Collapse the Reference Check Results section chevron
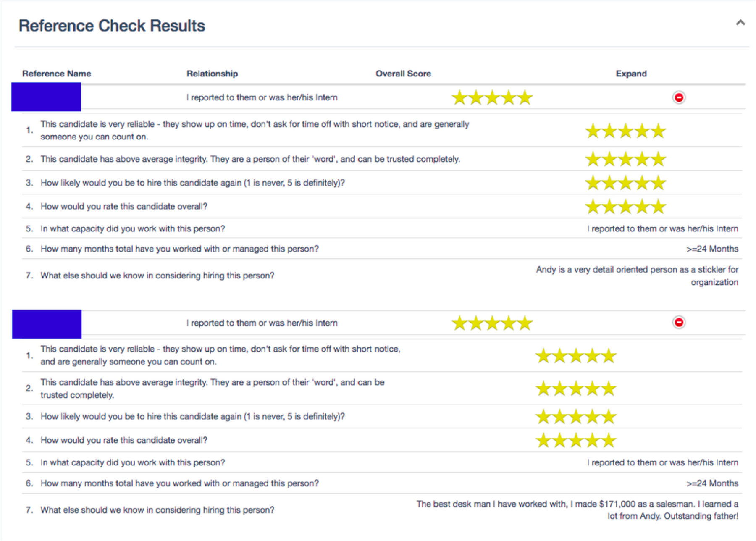The image size is (756, 541). pyautogui.click(x=740, y=23)
